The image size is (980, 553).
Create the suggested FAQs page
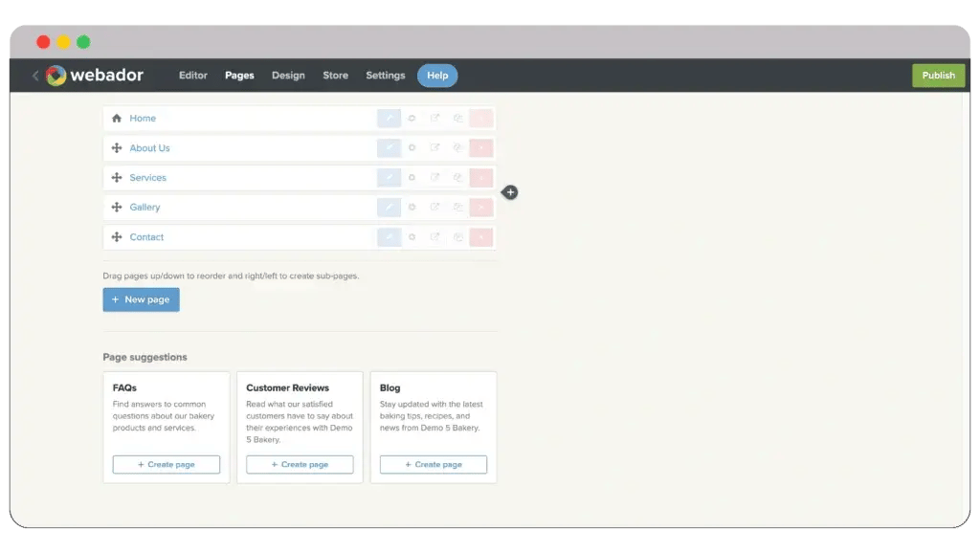pos(167,464)
